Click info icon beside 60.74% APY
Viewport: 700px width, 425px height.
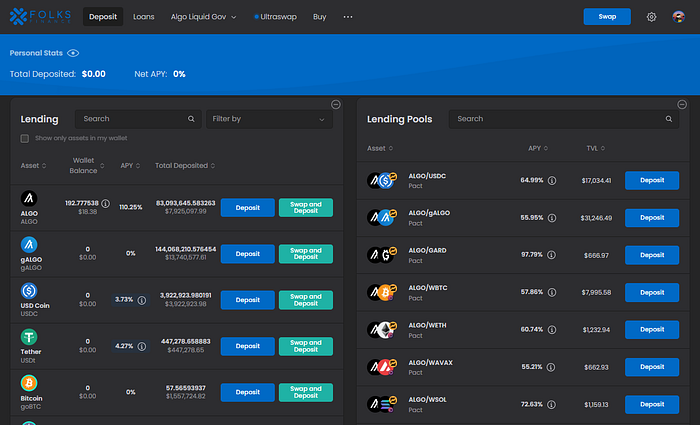tap(552, 330)
